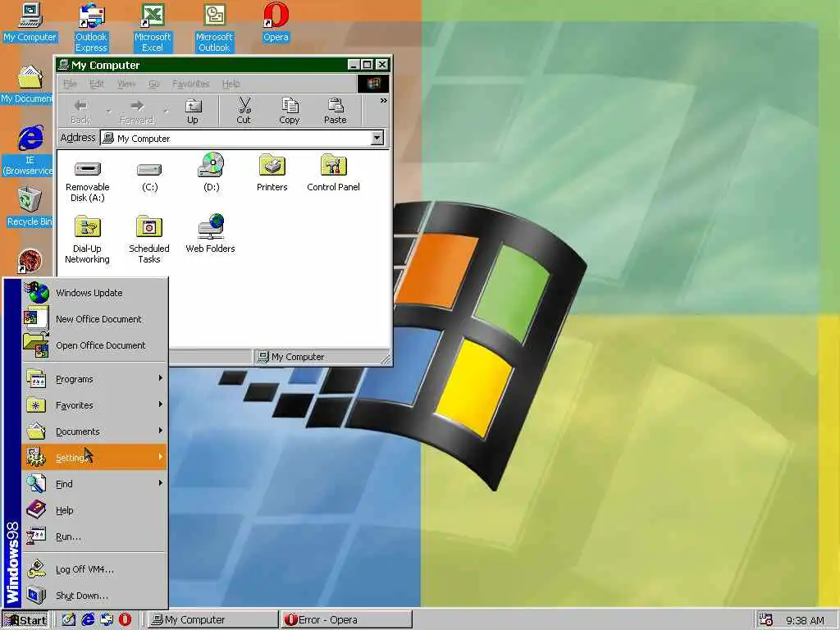Open Dial-Up Networking folder
The image size is (840, 630).
[87, 239]
